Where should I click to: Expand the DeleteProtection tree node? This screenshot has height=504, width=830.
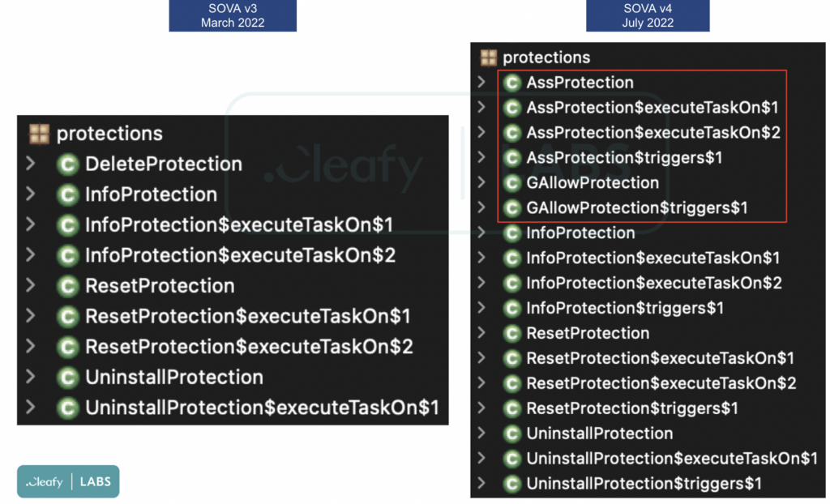[30, 164]
